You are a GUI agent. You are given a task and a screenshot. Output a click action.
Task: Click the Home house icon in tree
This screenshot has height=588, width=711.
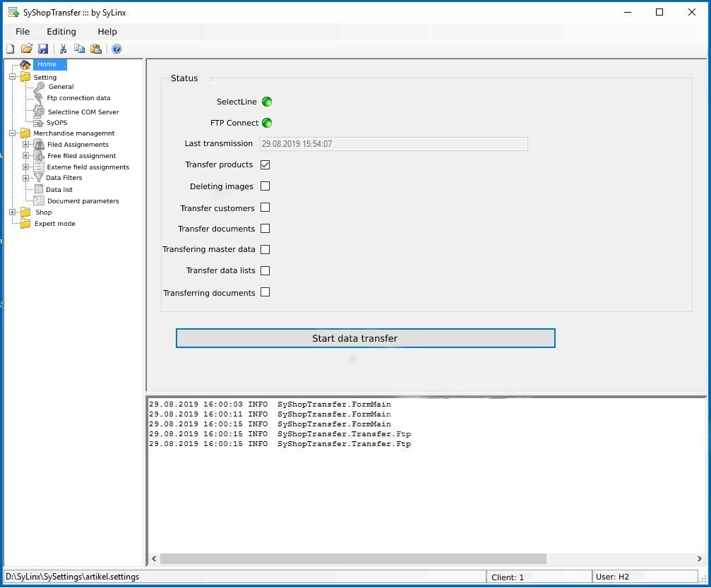click(x=25, y=65)
